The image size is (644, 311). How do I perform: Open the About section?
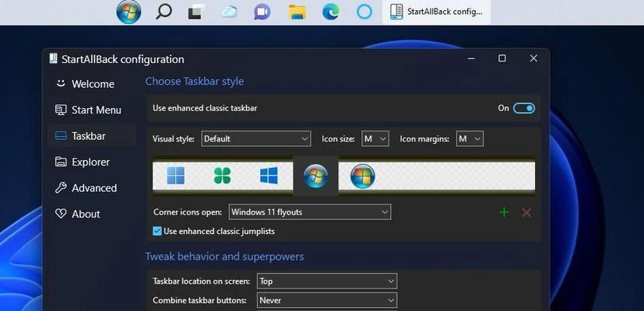92,214
